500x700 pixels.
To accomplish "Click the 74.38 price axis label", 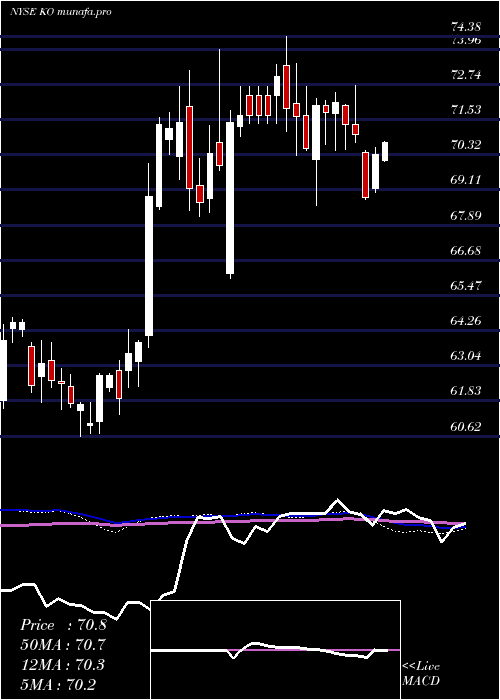I will pos(466,27).
